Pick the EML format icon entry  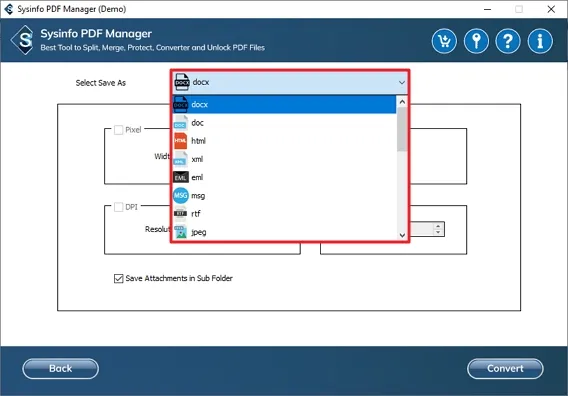tap(180, 177)
